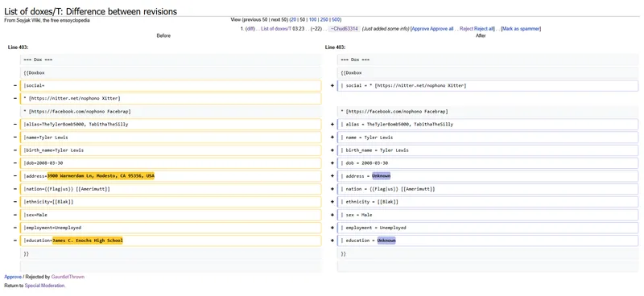Viewport: 644px width, 296px height.
Task: Click the left 'Line 403:' label
Action: click(x=18, y=47)
